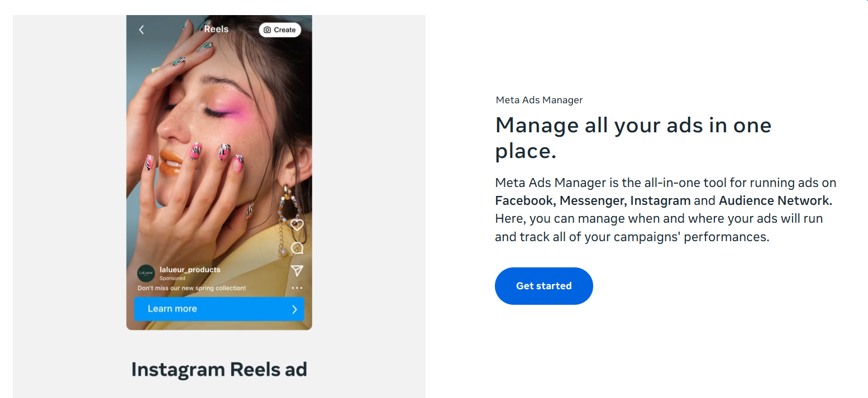Click the 'Manage all your ads' headline

[633, 137]
